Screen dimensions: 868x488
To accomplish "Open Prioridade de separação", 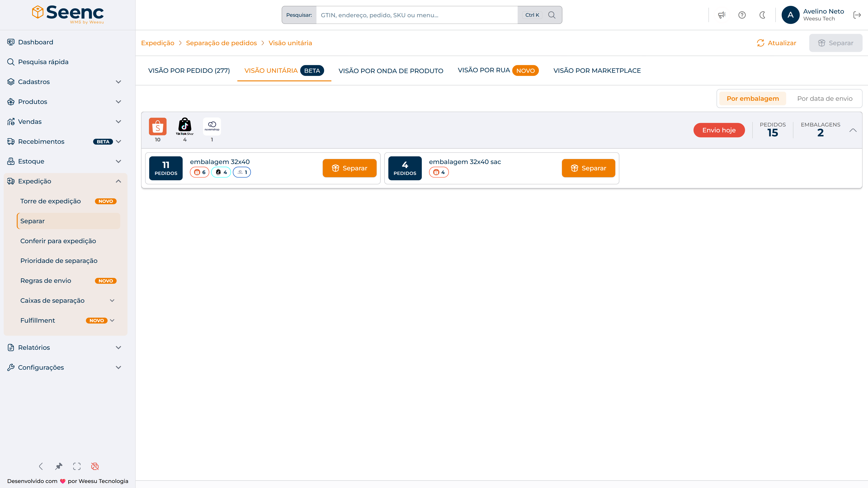I will [x=68, y=261].
